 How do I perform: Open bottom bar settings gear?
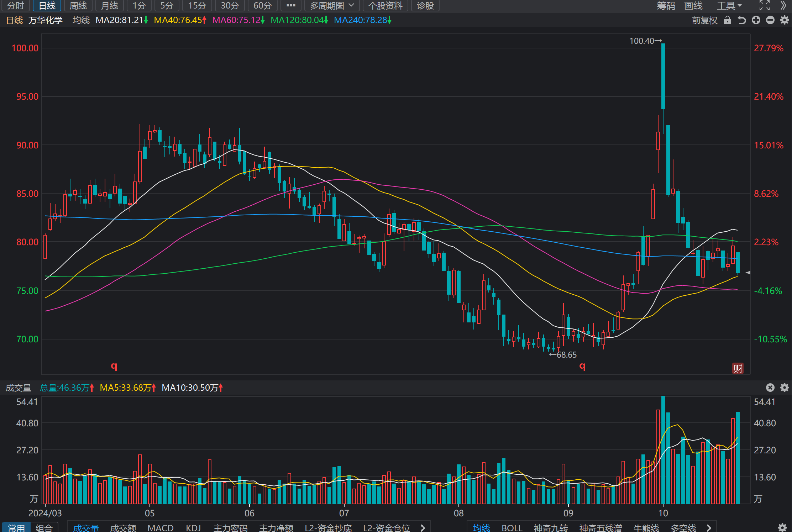coord(782,527)
